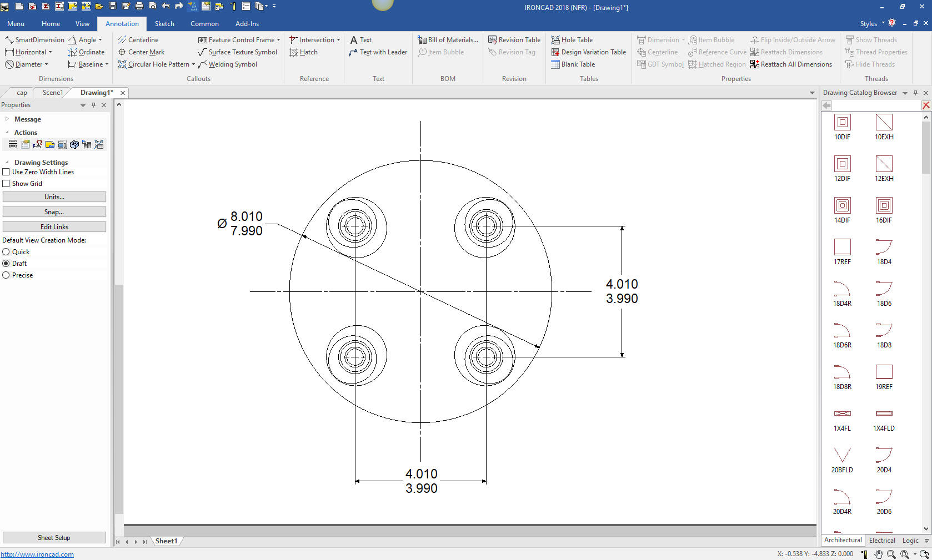
Task: Switch to the cap document tab
Action: pos(22,93)
